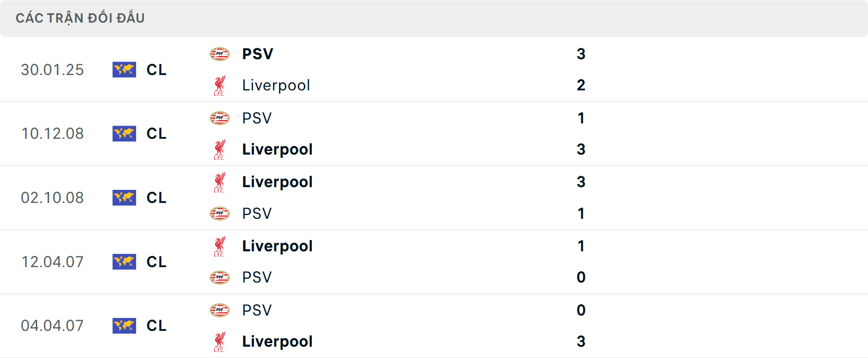Open the Liverpool entry in the 12.04.07 match
Viewport: 868px width, 358px height.
pyautogui.click(x=277, y=246)
